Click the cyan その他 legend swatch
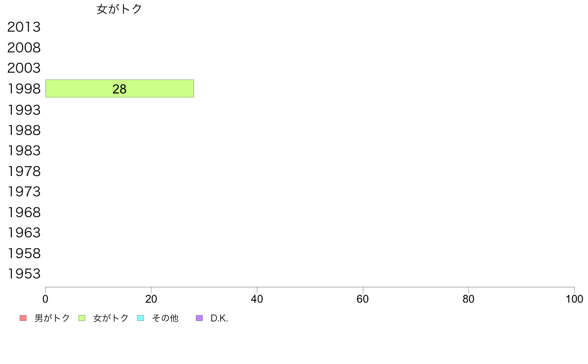 coord(141,318)
